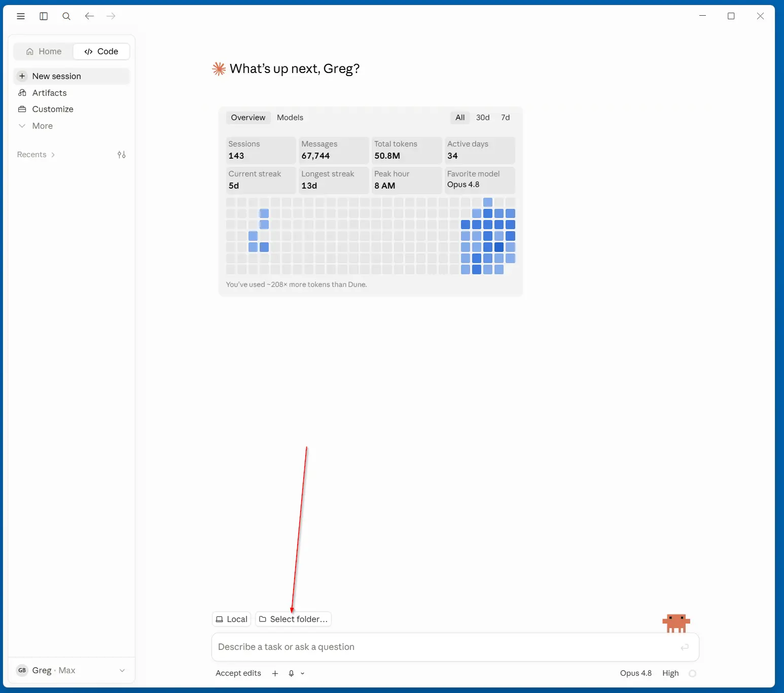784x693 pixels.
Task: Switch to the Code tab
Action: tap(101, 51)
